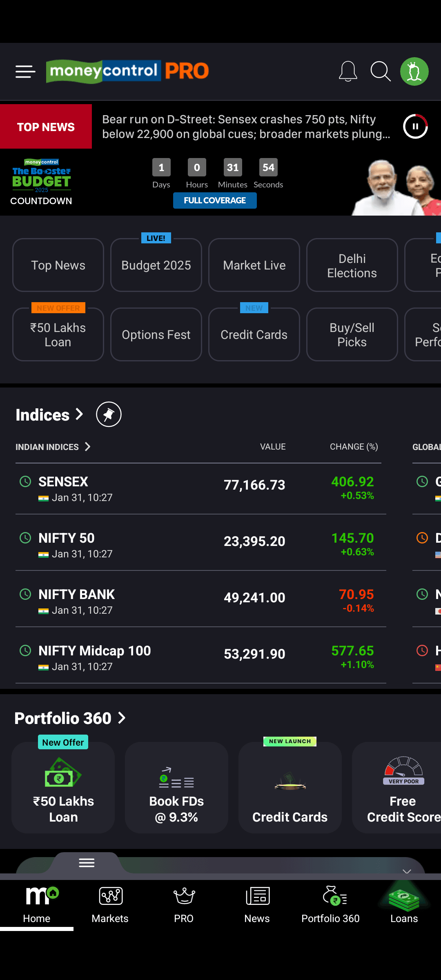
Task: Tap clock icon beside NIFTY BANK
Action: (x=25, y=594)
